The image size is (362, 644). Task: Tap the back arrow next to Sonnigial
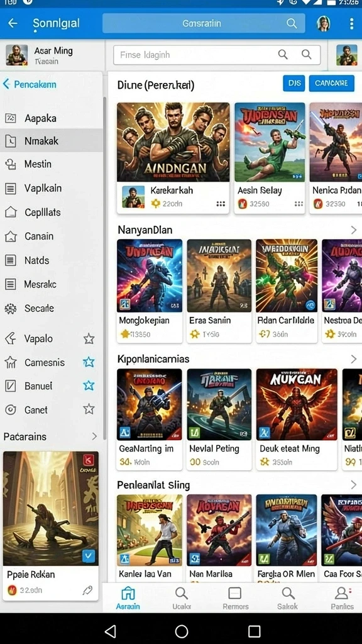pyautogui.click(x=13, y=23)
